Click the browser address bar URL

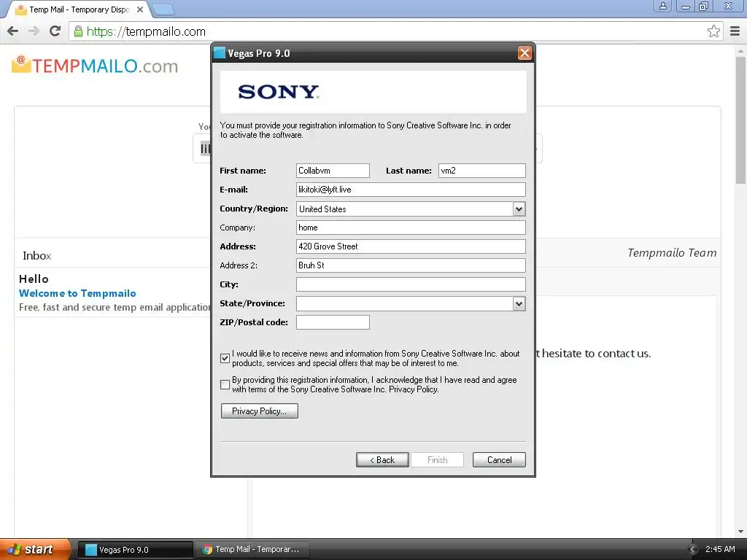[x=146, y=31]
